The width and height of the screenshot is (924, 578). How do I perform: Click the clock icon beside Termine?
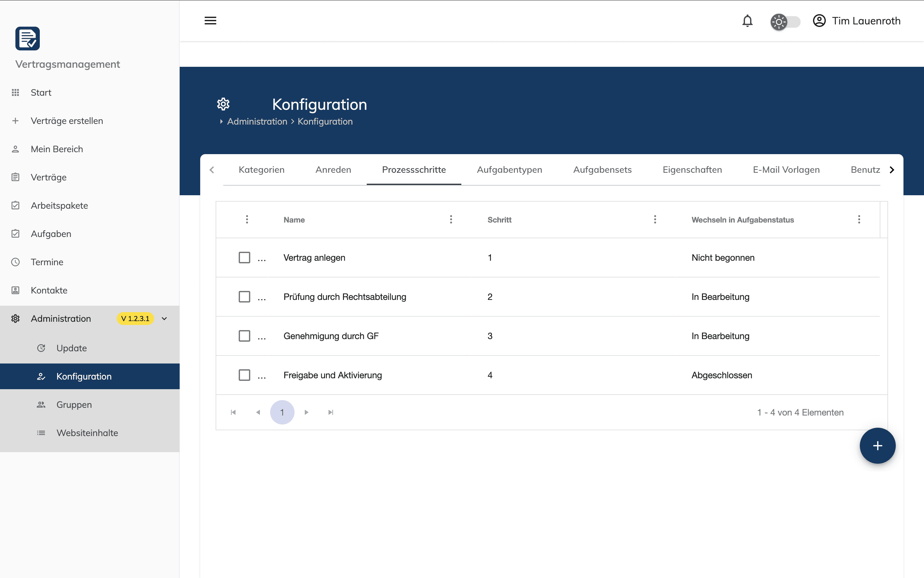pyautogui.click(x=15, y=262)
